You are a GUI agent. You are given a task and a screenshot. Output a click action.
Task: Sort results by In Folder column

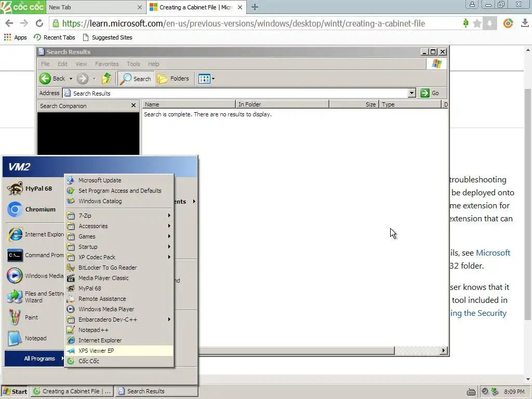tap(282, 104)
